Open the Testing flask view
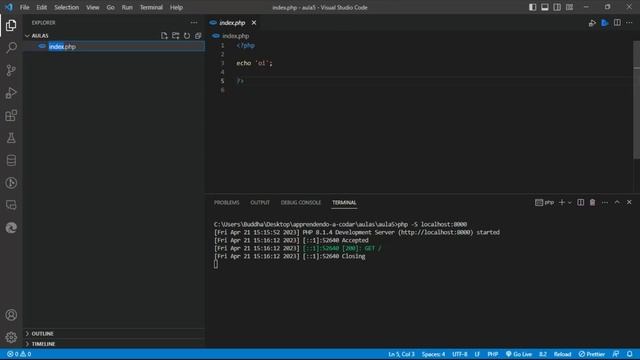Viewport: 640px width, 360px height. pos(11,138)
